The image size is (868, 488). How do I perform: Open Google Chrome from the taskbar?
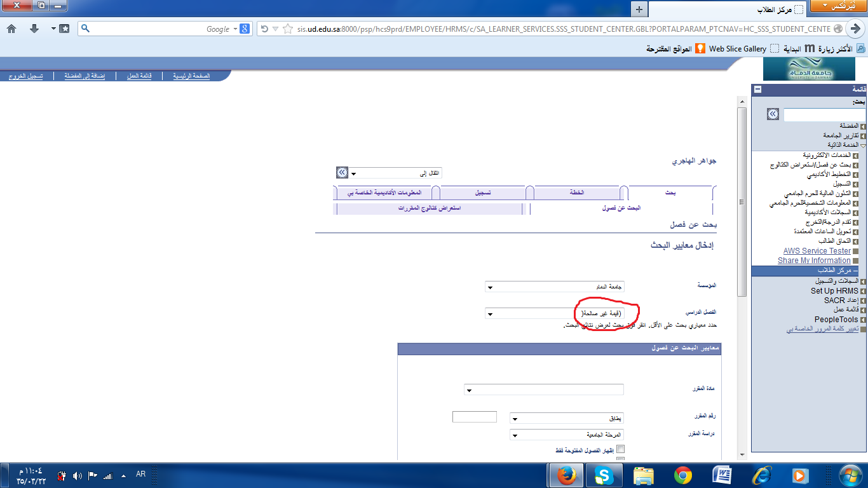(683, 475)
